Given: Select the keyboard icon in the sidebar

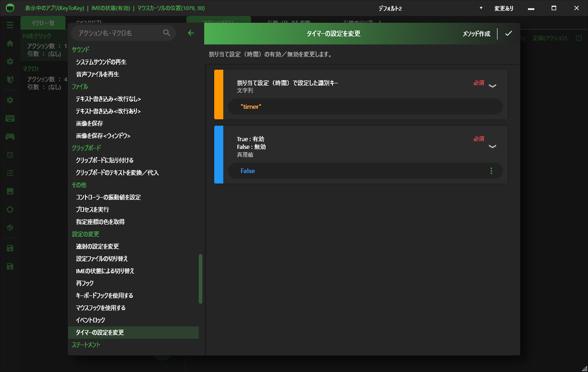Looking at the screenshot, I should pos(10,118).
